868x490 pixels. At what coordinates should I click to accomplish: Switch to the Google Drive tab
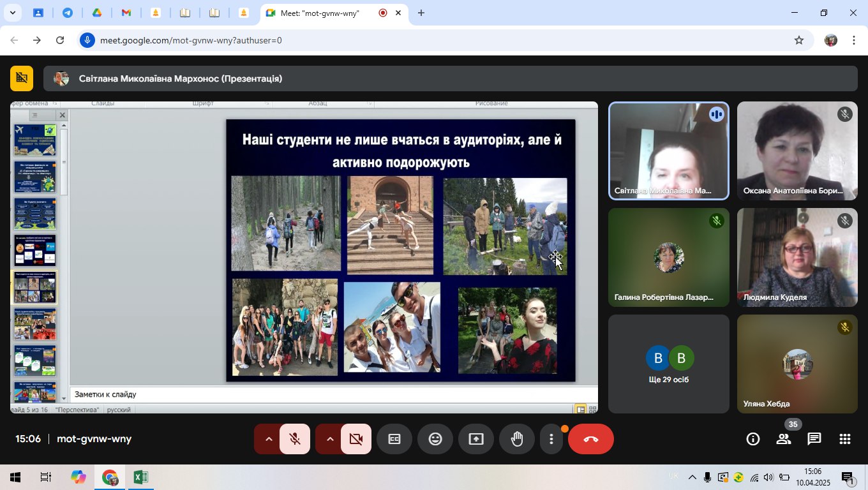(x=97, y=13)
